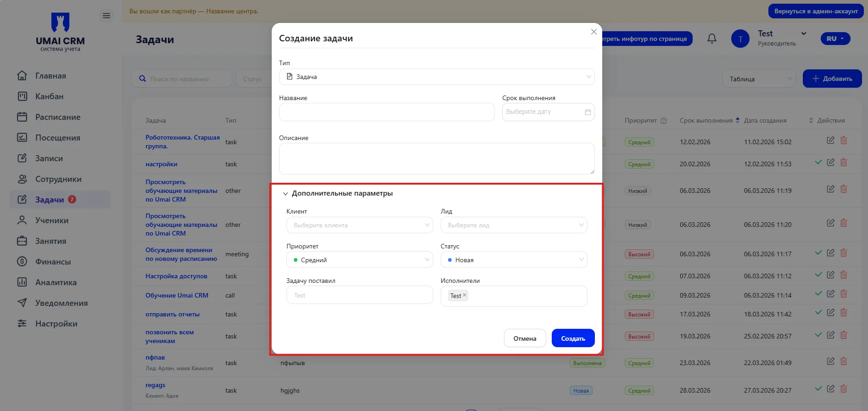Open Аналитика in sidebar

56,282
